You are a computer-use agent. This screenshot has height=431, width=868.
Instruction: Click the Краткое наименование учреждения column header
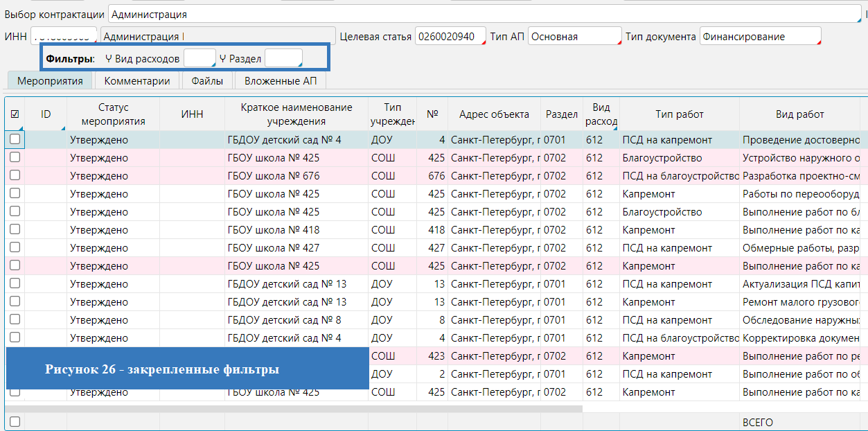pos(296,114)
